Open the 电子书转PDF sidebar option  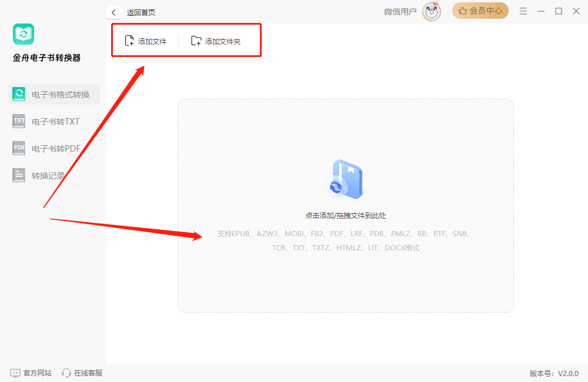tap(54, 149)
